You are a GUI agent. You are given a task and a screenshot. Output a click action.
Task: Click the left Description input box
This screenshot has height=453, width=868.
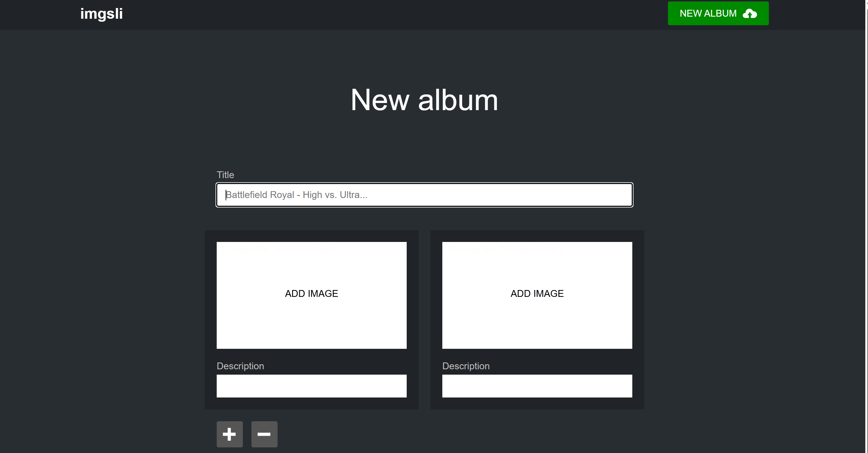(x=311, y=386)
